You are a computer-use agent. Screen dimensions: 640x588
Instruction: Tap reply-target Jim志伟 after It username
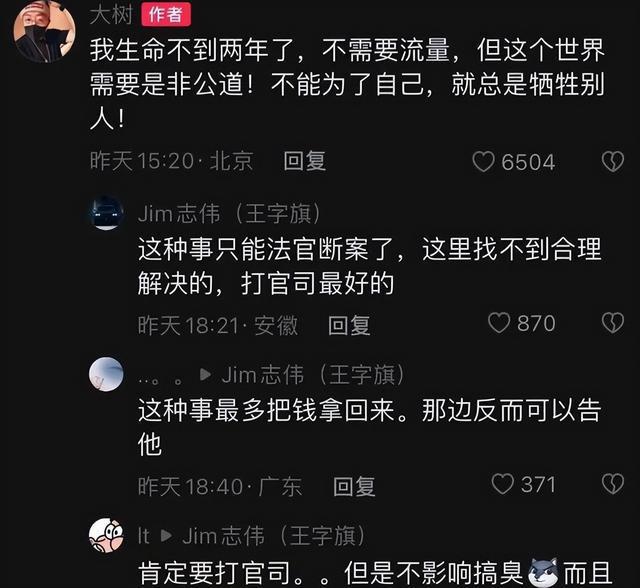coord(274,535)
